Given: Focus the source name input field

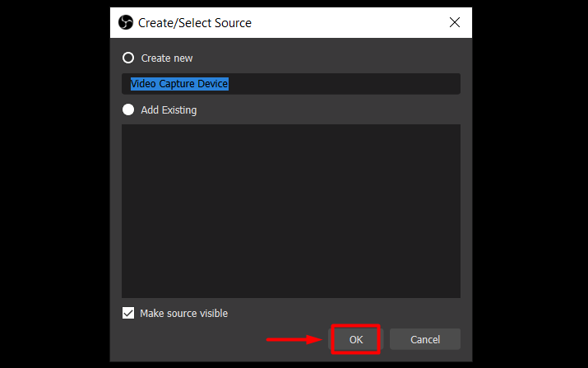Looking at the screenshot, I should pyautogui.click(x=291, y=84).
